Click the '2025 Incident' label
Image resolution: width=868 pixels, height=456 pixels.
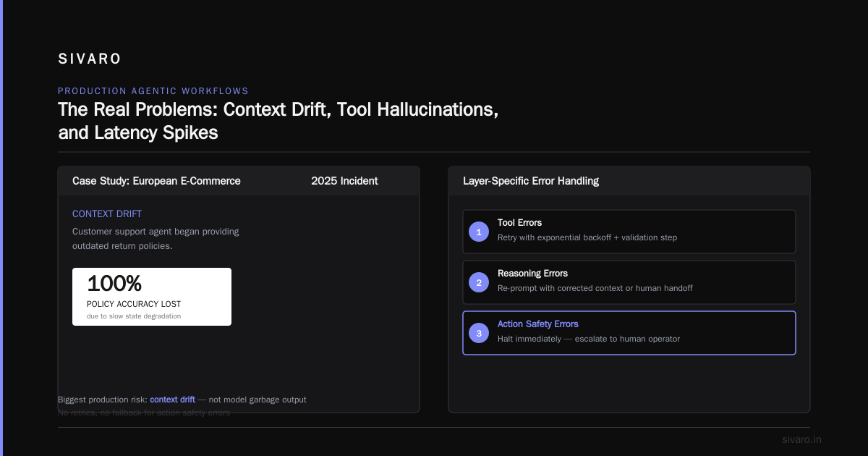point(344,181)
